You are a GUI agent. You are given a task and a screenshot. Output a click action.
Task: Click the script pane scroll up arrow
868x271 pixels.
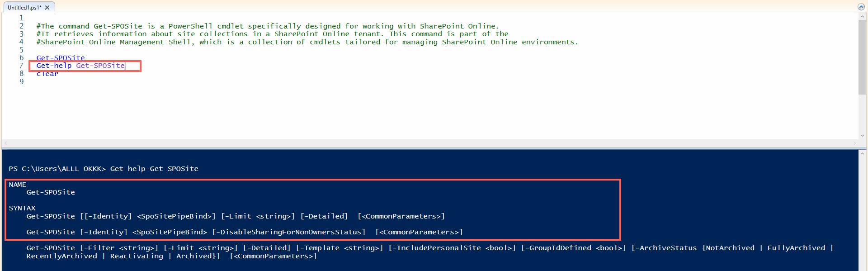pyautogui.click(x=862, y=17)
